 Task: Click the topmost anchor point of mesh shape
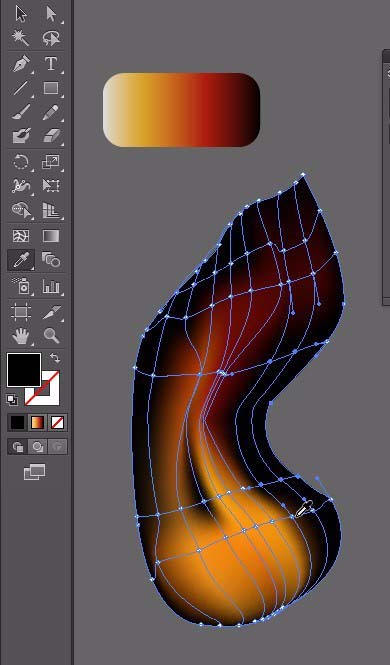303,174
